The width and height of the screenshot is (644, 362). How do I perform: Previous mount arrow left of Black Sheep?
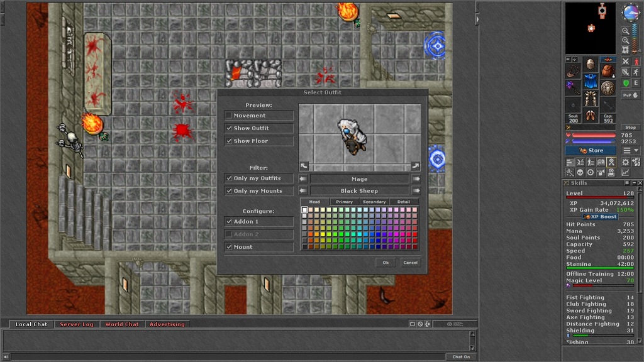point(303,191)
